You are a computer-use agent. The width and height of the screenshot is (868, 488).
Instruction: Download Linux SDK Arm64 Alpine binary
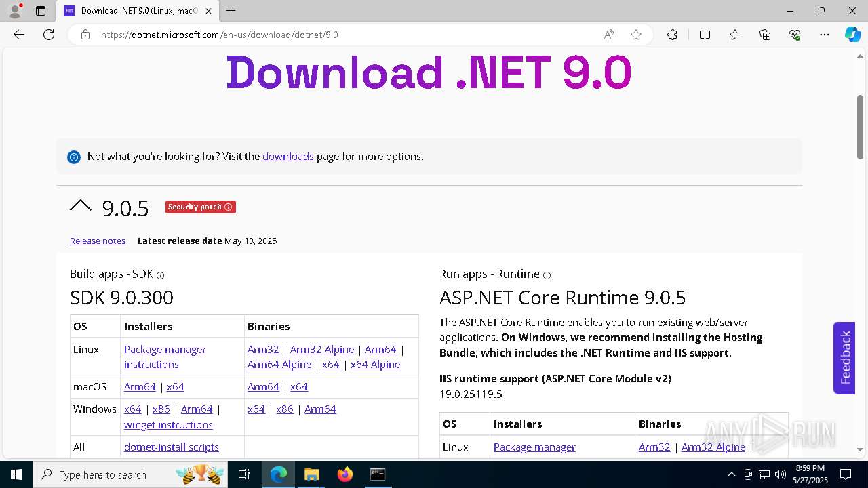(279, 365)
